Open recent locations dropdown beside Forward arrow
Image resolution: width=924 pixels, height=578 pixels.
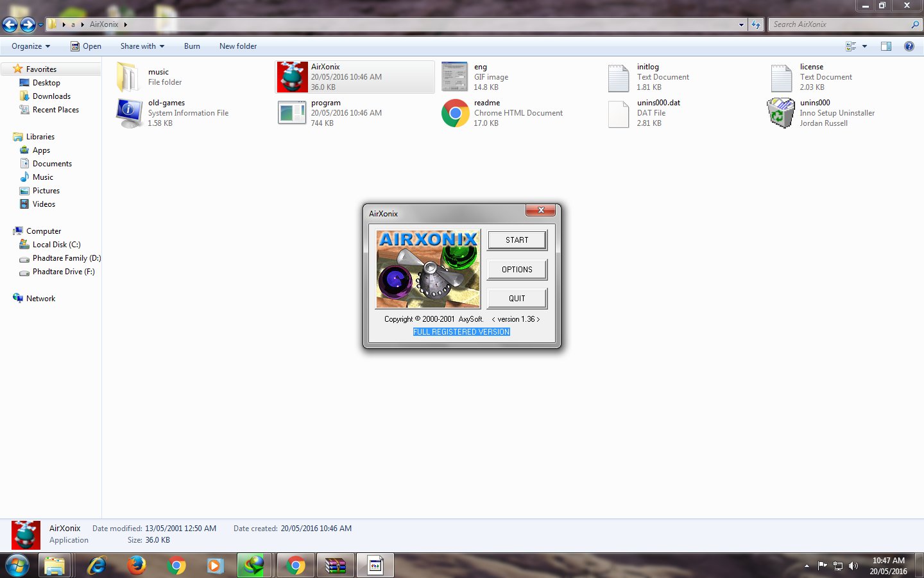40,25
